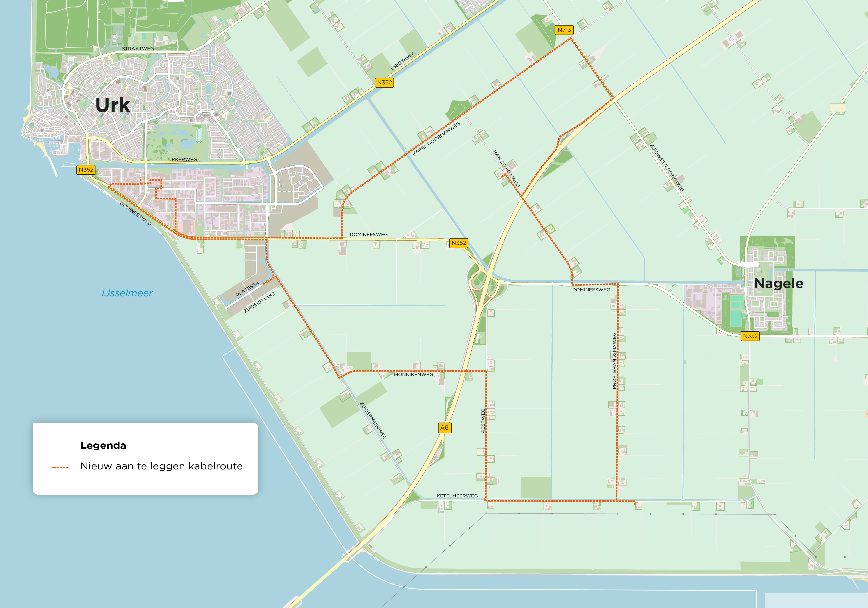Click the Nagele town label
Image resolution: width=868 pixels, height=608 pixels.
(779, 283)
